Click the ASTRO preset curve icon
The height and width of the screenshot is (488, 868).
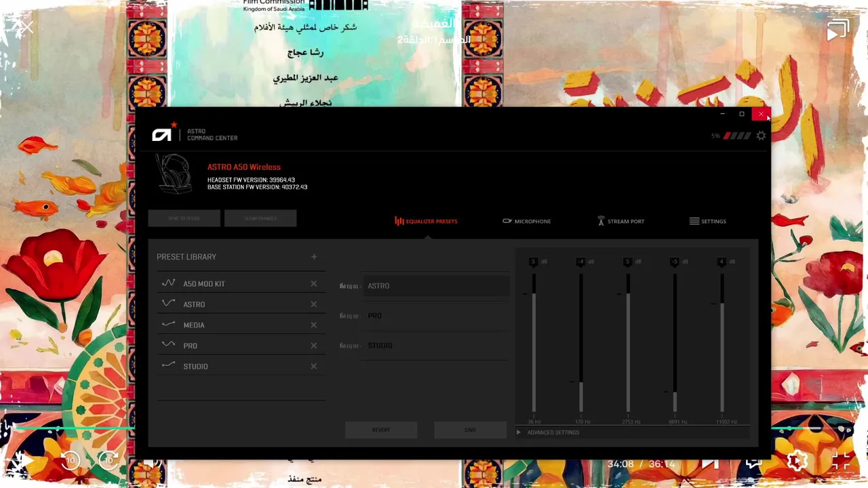[168, 304]
